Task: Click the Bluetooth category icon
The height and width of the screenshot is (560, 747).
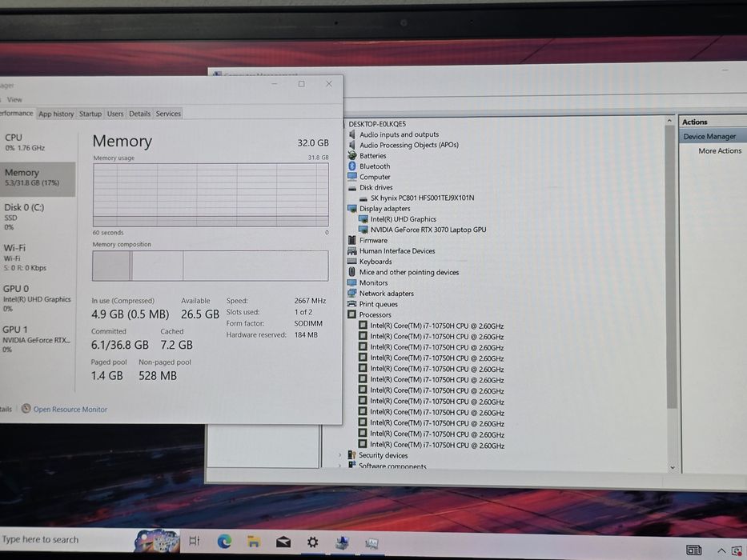Action: (352, 166)
